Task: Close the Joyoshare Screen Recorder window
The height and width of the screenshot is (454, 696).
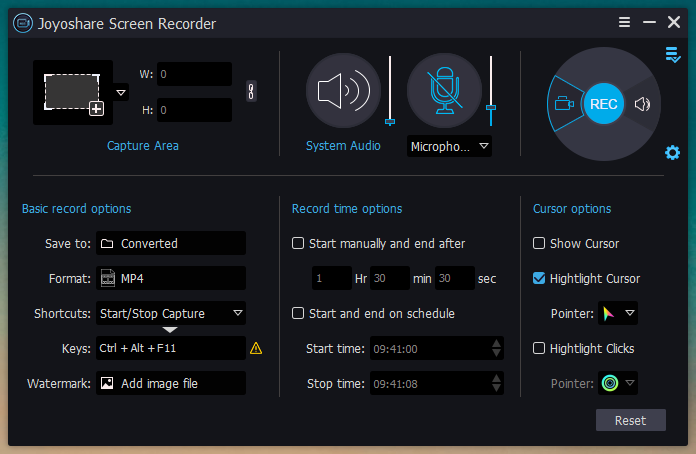Action: click(x=674, y=22)
